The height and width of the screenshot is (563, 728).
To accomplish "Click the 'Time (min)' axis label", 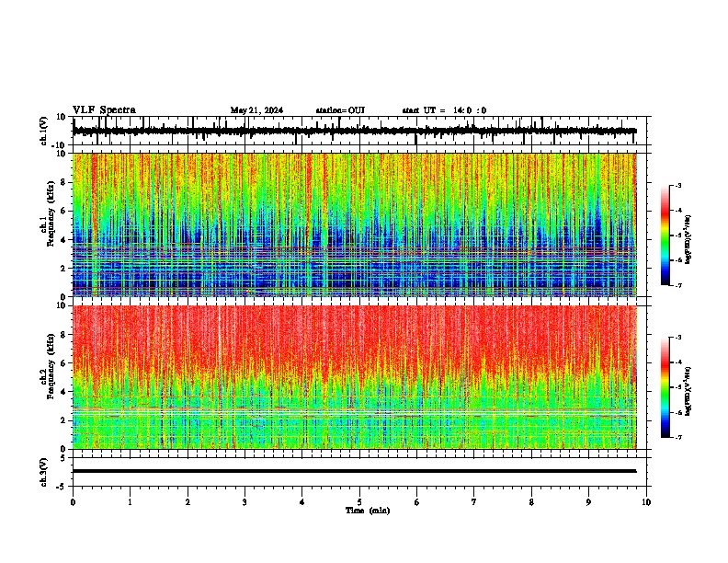I will pos(368,511).
